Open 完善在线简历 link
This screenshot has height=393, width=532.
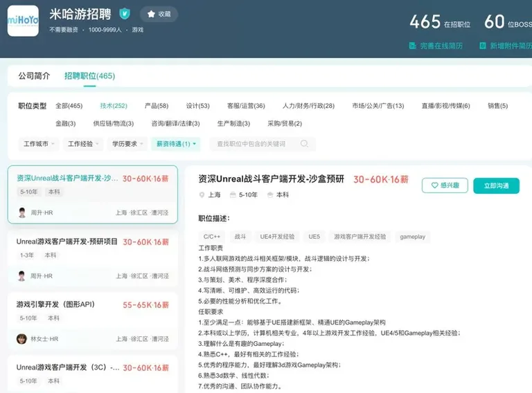[x=436, y=46]
